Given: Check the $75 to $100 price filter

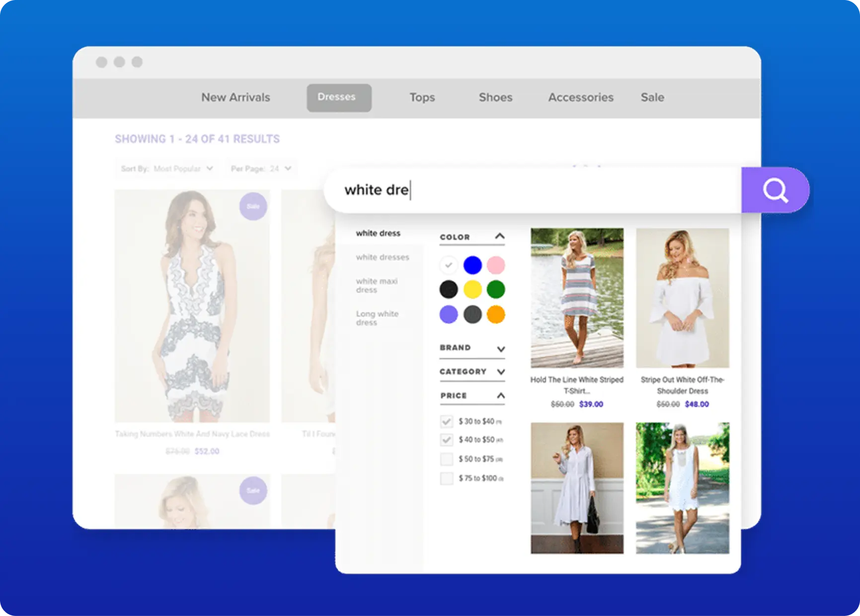Looking at the screenshot, I should point(447,478).
